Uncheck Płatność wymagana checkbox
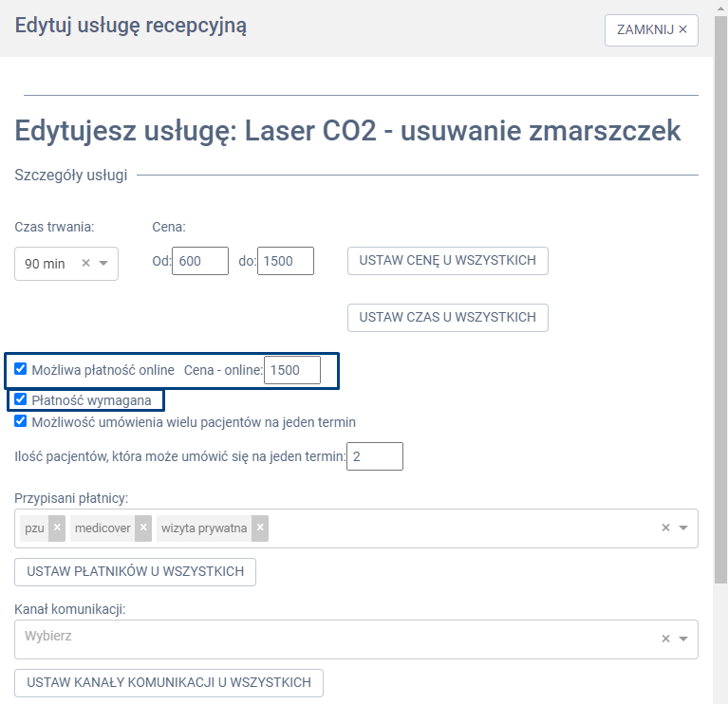Image resolution: width=728 pixels, height=704 pixels. click(21, 399)
